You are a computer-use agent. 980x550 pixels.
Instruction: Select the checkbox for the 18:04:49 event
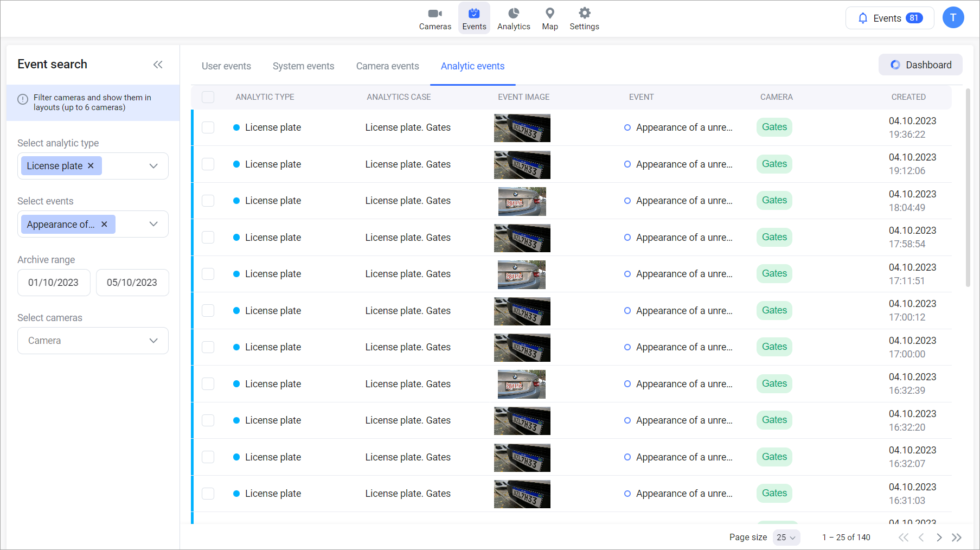pyautogui.click(x=208, y=201)
